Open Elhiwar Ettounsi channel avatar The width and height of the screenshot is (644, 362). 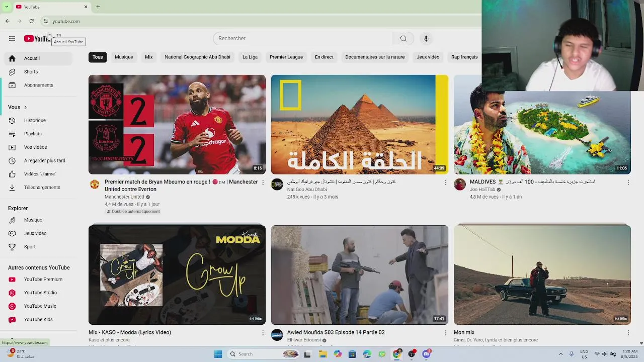tap(277, 335)
